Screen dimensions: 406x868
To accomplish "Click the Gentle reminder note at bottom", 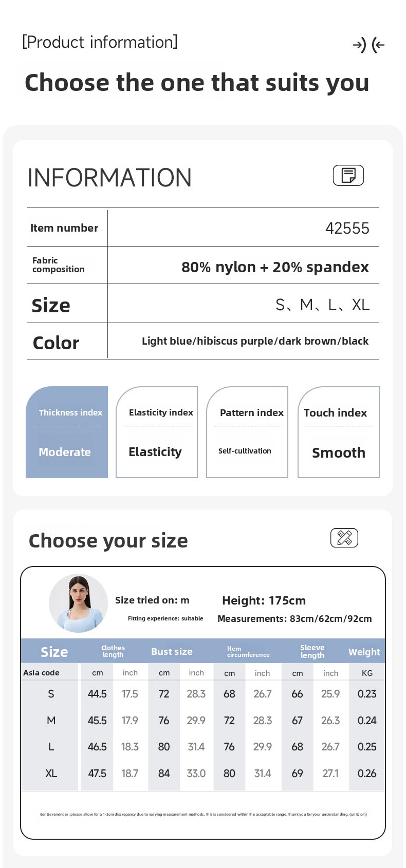I will click(203, 814).
